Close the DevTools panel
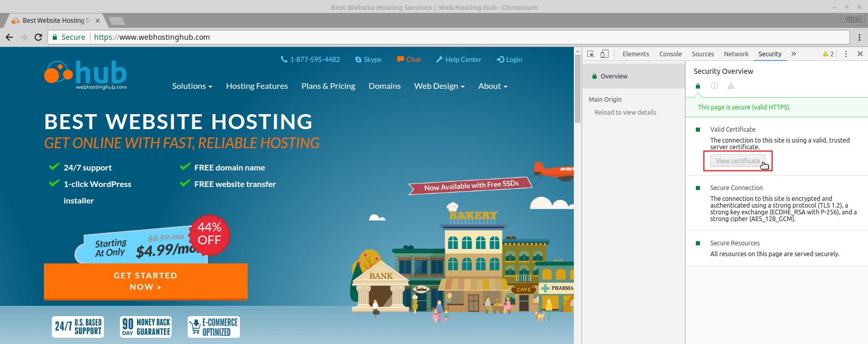Image resolution: width=868 pixels, height=344 pixels. (x=860, y=54)
